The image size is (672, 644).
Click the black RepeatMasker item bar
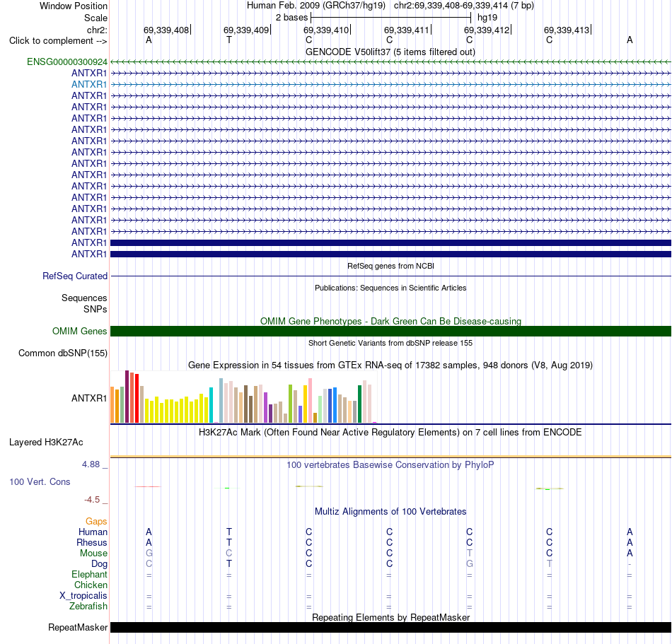pos(390,627)
